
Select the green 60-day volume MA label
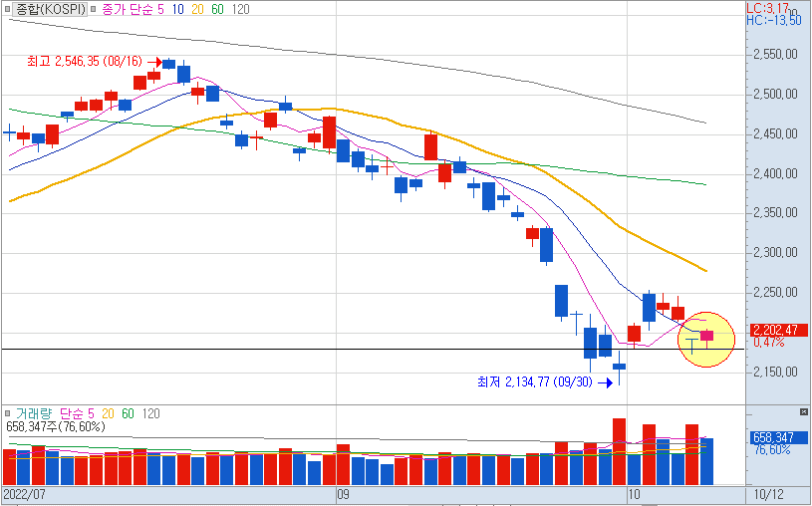coord(128,413)
